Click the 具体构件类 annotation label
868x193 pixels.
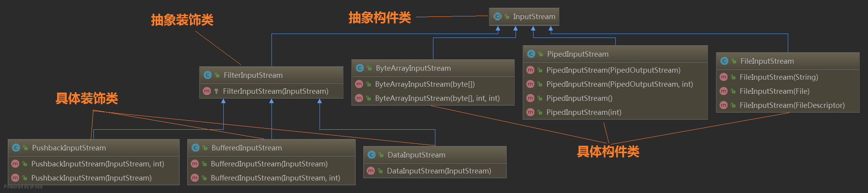click(608, 152)
